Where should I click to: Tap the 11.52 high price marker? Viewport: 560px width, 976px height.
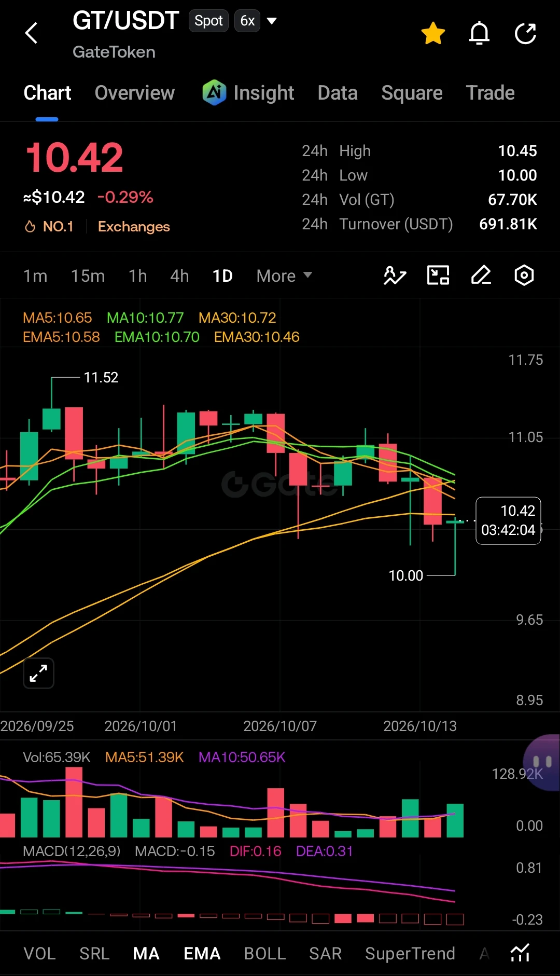point(101,378)
